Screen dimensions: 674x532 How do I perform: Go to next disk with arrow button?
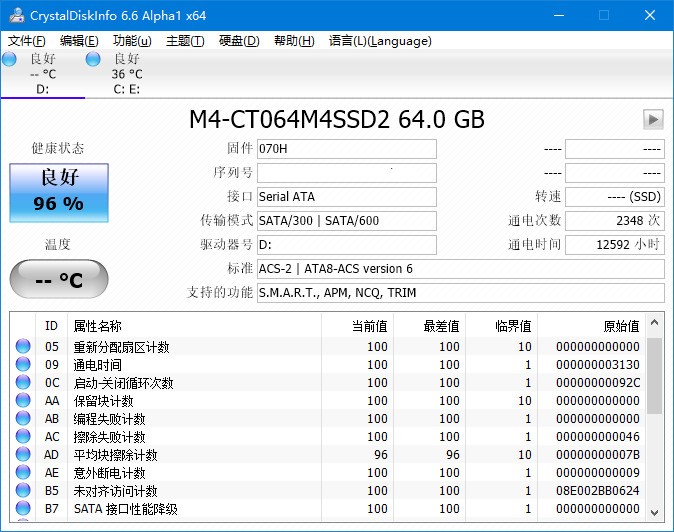(653, 119)
